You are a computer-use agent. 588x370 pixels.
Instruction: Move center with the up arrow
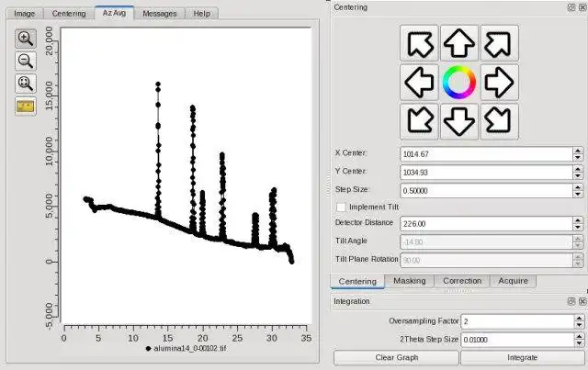(459, 43)
